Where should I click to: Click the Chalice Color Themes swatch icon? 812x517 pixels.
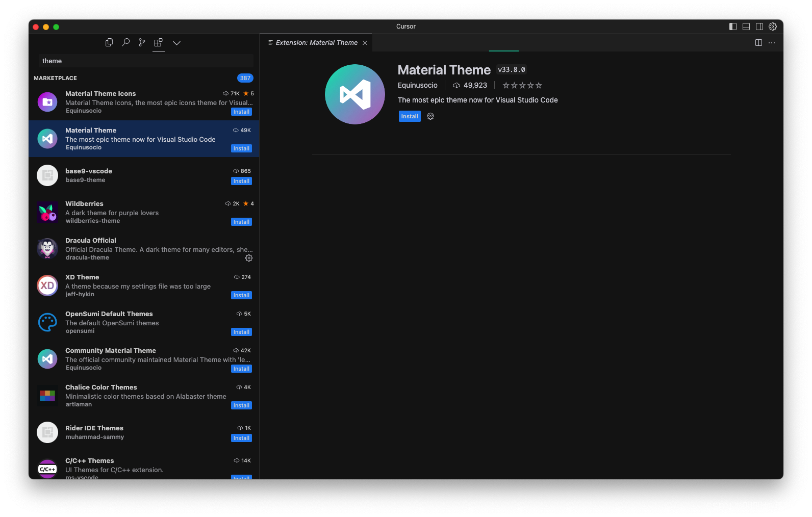tap(47, 396)
